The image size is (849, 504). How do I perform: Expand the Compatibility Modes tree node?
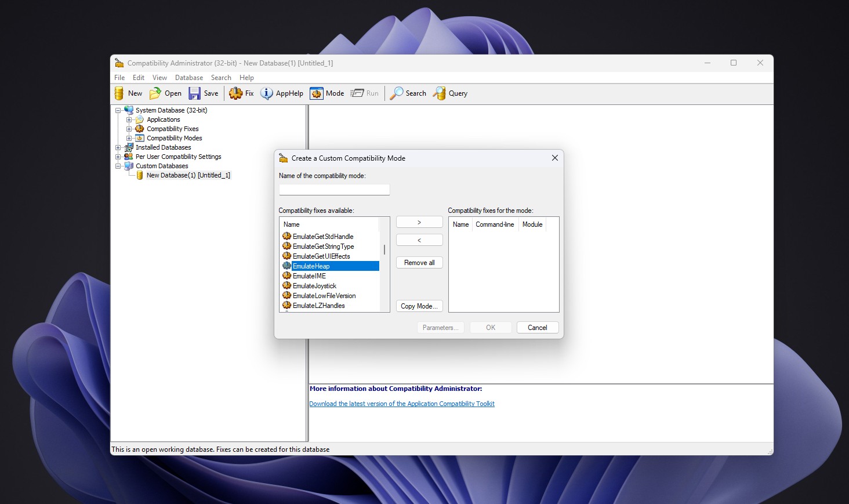click(129, 138)
